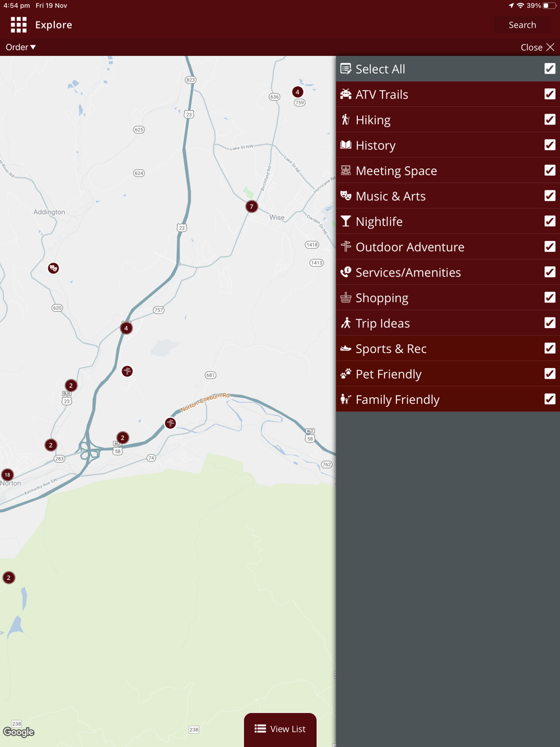Viewport: 560px width, 747px height.
Task: Tap the ATV Trails vehicle icon
Action: coord(346,94)
